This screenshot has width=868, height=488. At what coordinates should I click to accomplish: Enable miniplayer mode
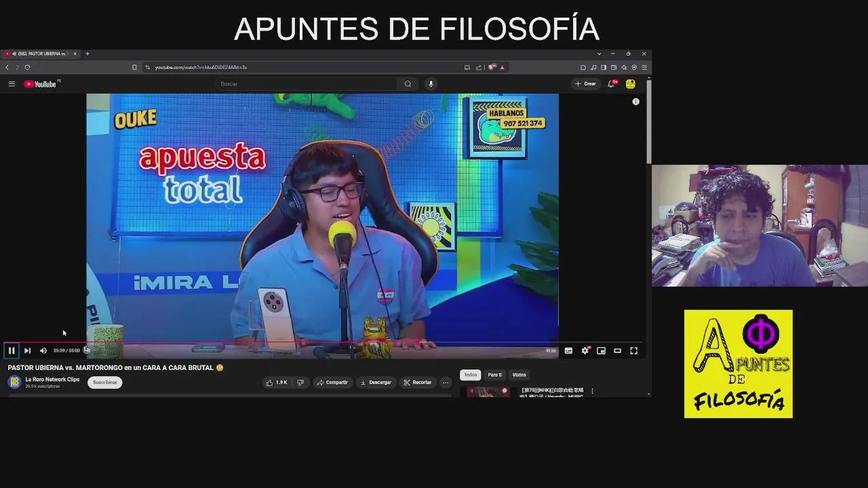(601, 350)
